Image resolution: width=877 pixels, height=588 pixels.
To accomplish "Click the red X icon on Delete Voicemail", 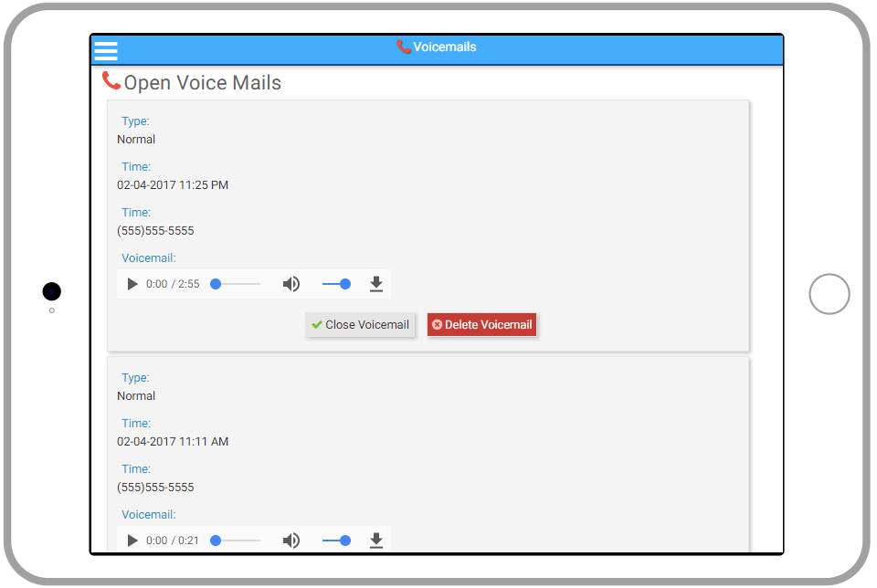I will 438,324.
